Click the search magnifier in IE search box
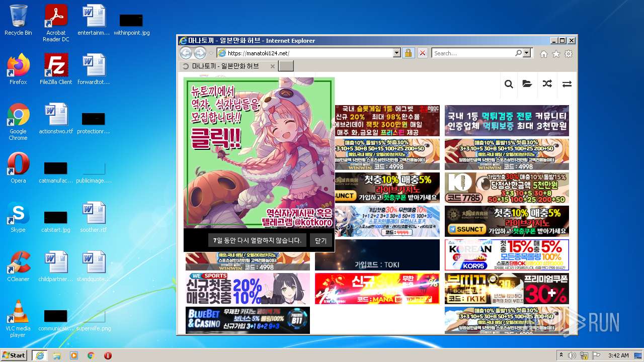The height and width of the screenshot is (362, 644). click(x=518, y=53)
